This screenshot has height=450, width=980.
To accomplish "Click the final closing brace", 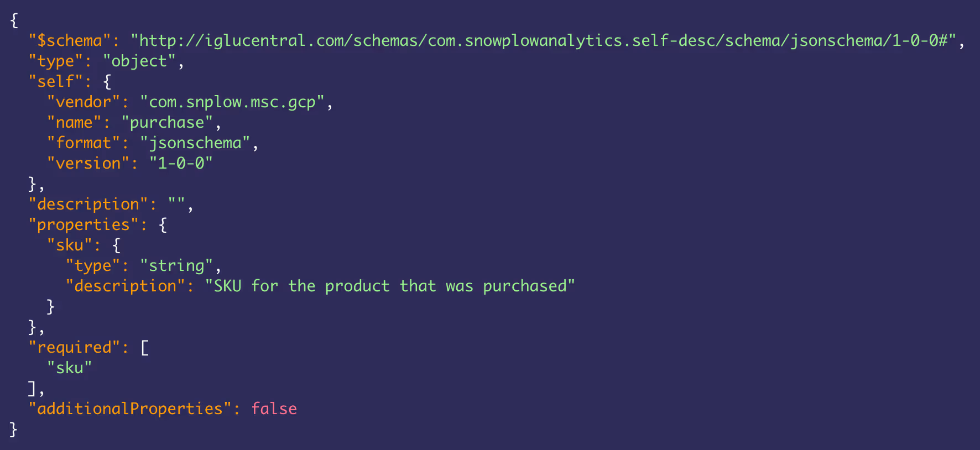I will 14,430.
